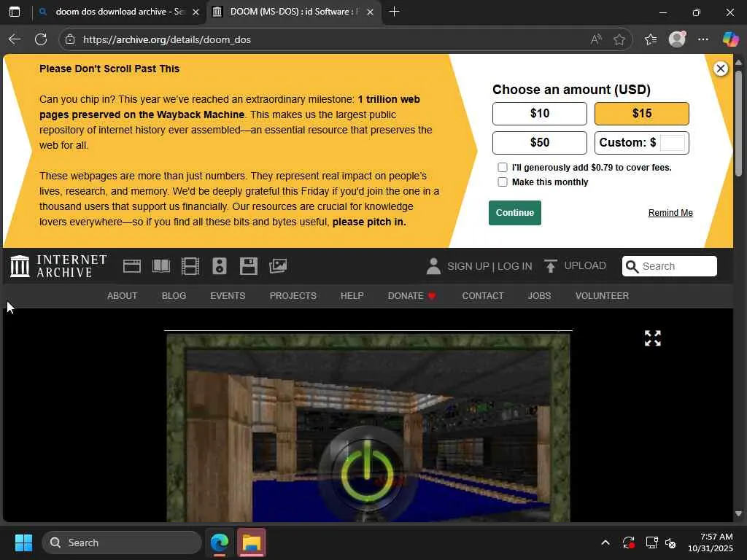Dismiss the donation banner with X
This screenshot has width=747, height=560.
click(720, 69)
